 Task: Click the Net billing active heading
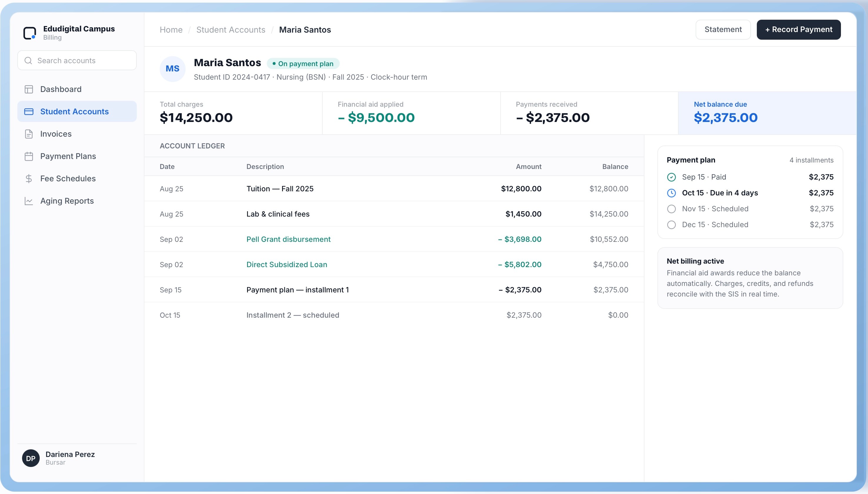point(695,261)
